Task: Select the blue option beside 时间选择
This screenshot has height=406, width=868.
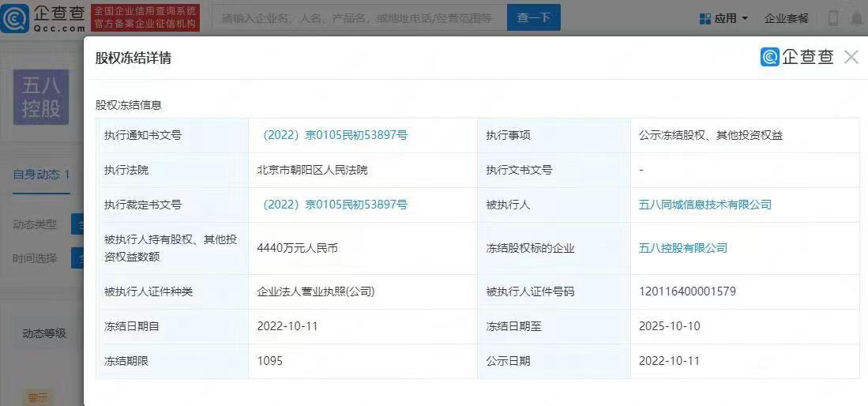Action: [x=77, y=258]
